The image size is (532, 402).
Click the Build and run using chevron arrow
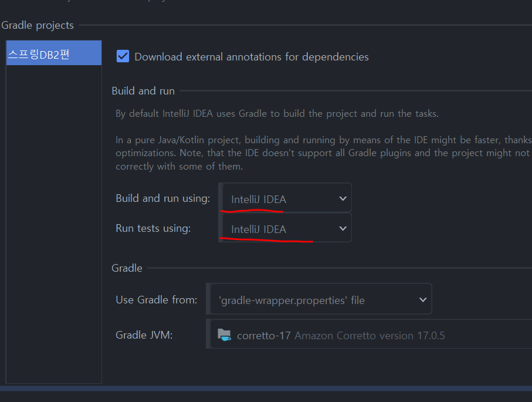coord(343,198)
